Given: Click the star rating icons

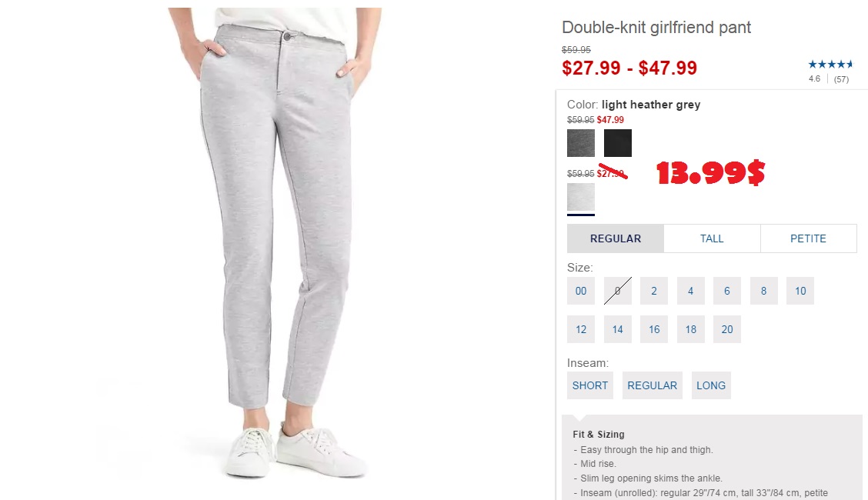Looking at the screenshot, I should [830, 65].
